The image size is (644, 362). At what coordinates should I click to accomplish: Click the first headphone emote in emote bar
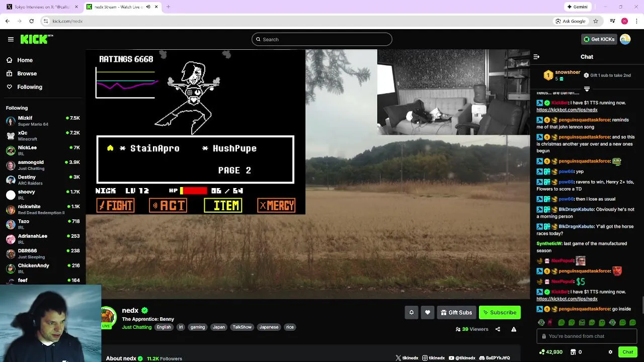coord(541,322)
